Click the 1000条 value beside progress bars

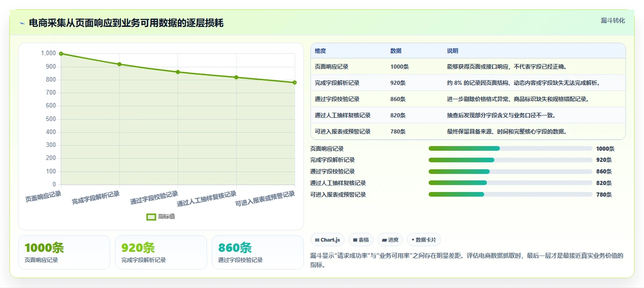point(605,149)
